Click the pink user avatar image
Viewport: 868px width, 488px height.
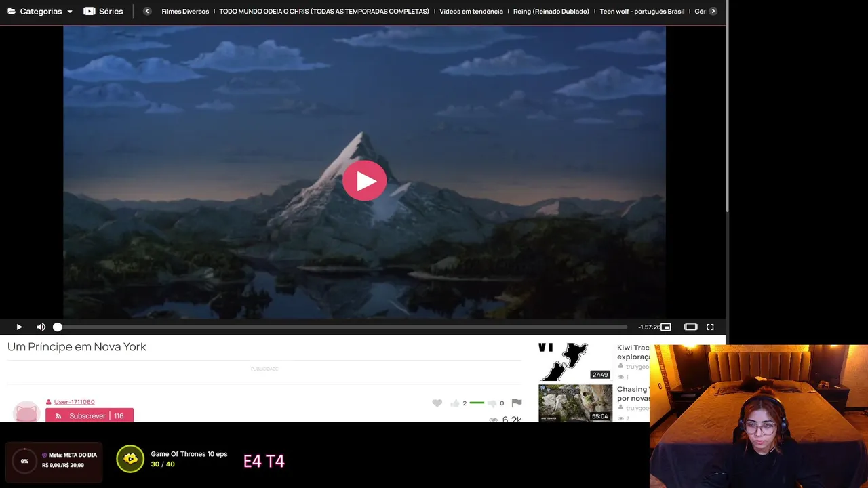(x=26, y=412)
